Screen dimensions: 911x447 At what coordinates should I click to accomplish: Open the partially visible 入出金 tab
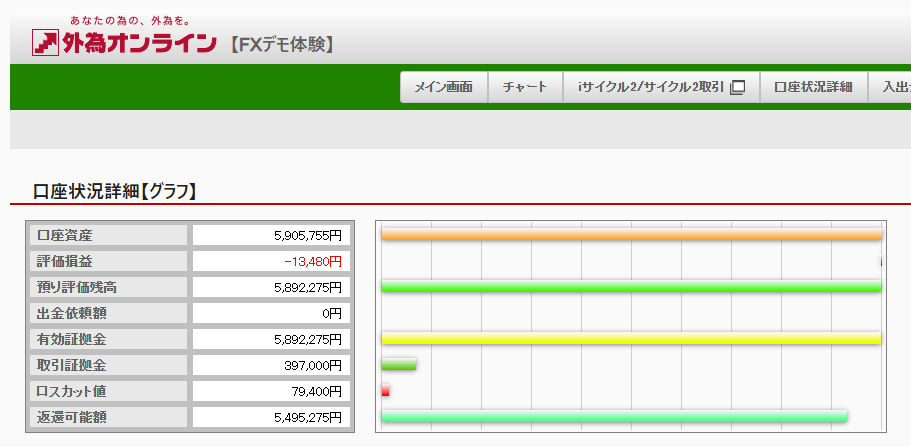tap(893, 87)
